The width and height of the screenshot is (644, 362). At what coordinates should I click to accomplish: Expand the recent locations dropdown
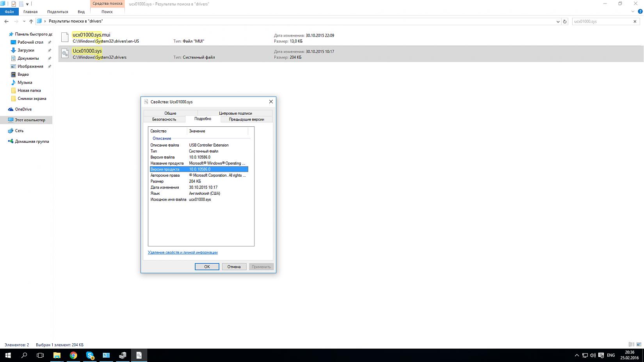point(24,21)
